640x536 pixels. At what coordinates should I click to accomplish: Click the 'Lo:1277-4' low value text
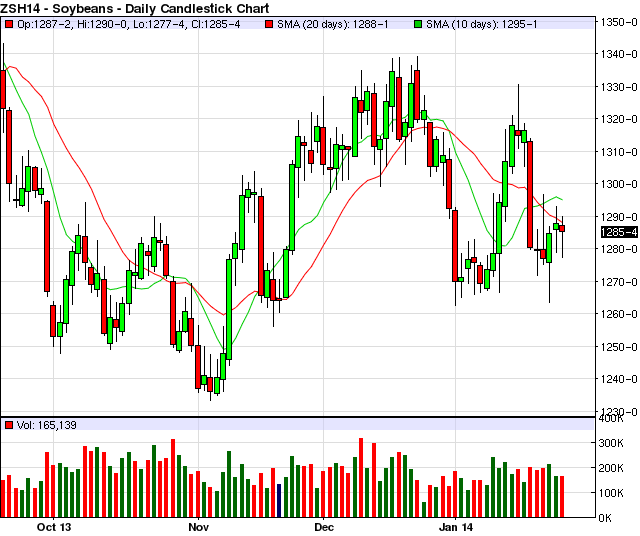coord(160,24)
